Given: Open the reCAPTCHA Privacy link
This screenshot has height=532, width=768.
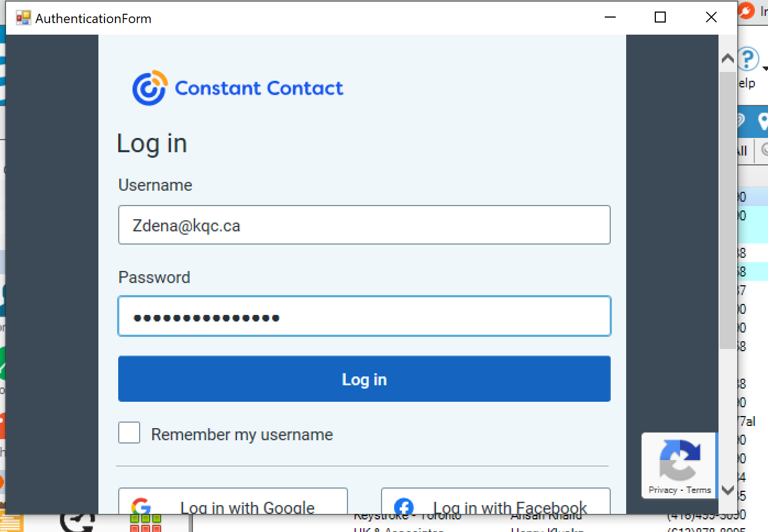Looking at the screenshot, I should (662, 490).
